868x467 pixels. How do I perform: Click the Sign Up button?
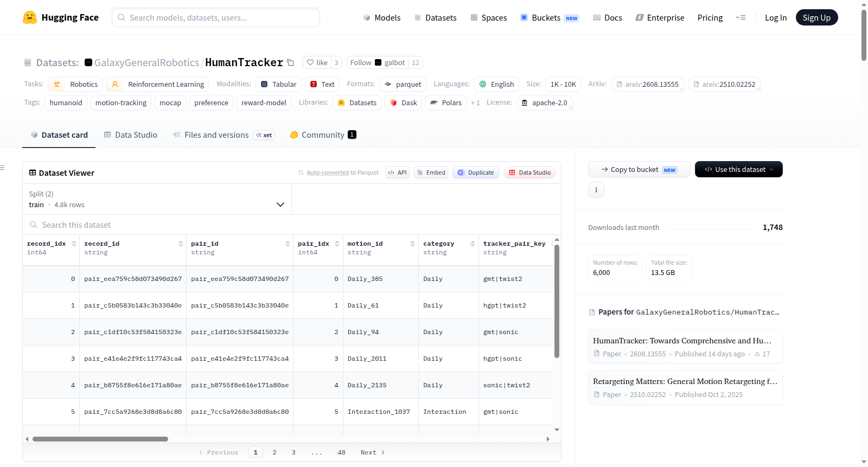click(x=816, y=17)
